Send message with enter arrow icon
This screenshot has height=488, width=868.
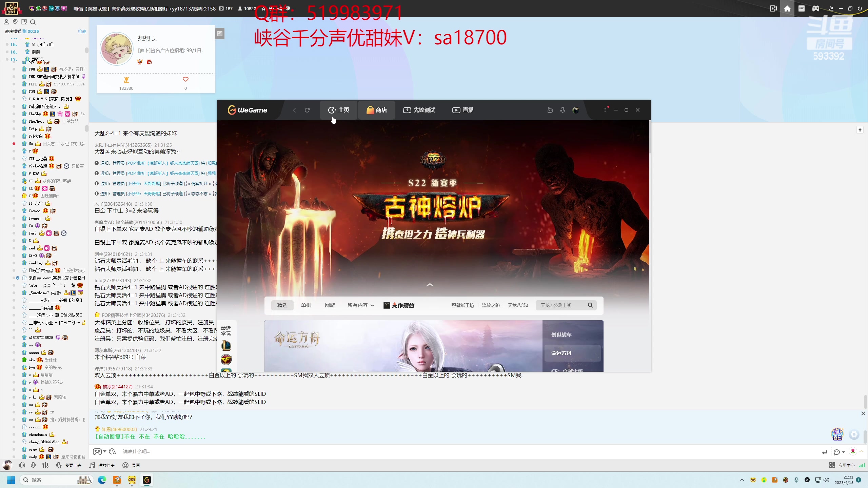tap(825, 452)
